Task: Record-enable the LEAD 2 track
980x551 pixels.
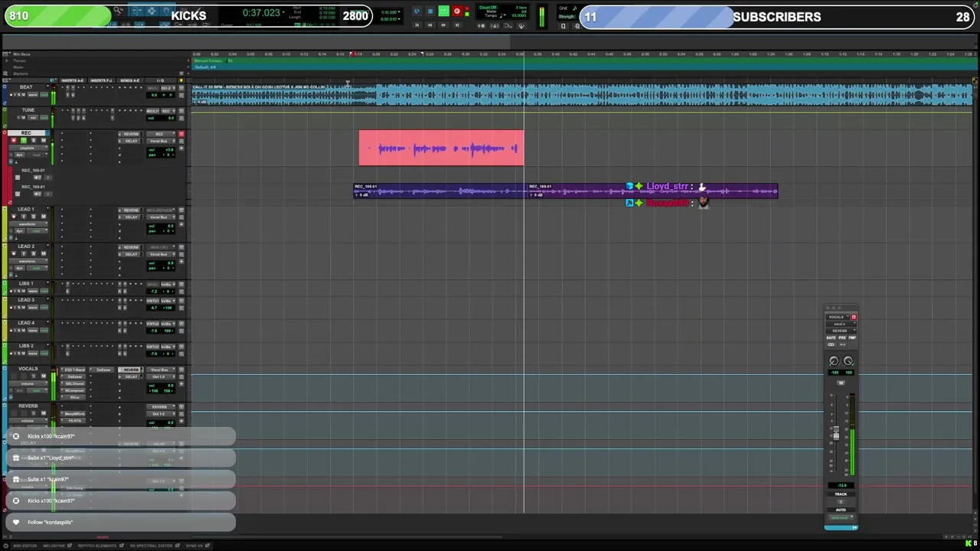Action: click(14, 254)
